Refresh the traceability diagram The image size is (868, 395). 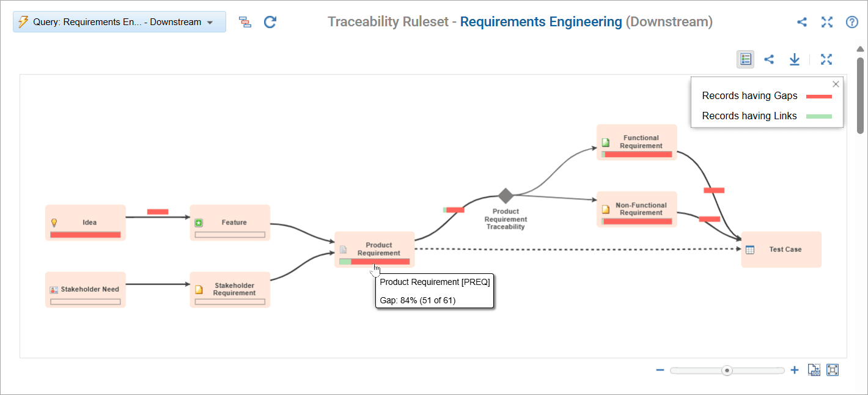point(270,22)
